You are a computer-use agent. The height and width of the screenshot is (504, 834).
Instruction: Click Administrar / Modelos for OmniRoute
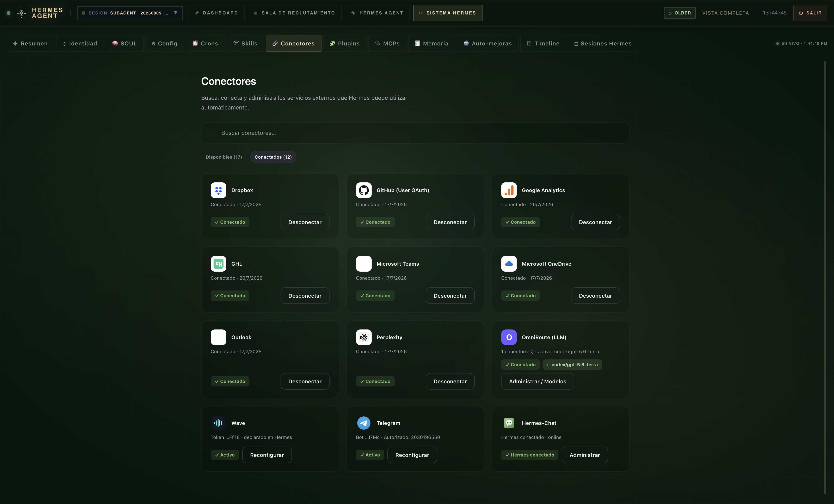click(x=537, y=381)
